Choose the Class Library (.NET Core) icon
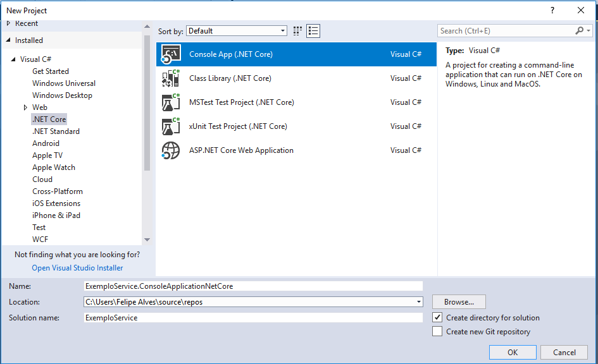 click(170, 78)
